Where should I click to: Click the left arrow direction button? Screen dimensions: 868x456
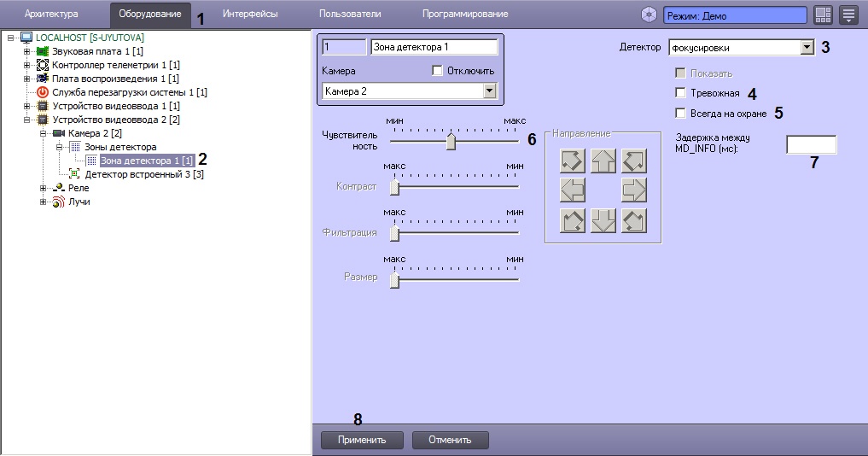[573, 190]
